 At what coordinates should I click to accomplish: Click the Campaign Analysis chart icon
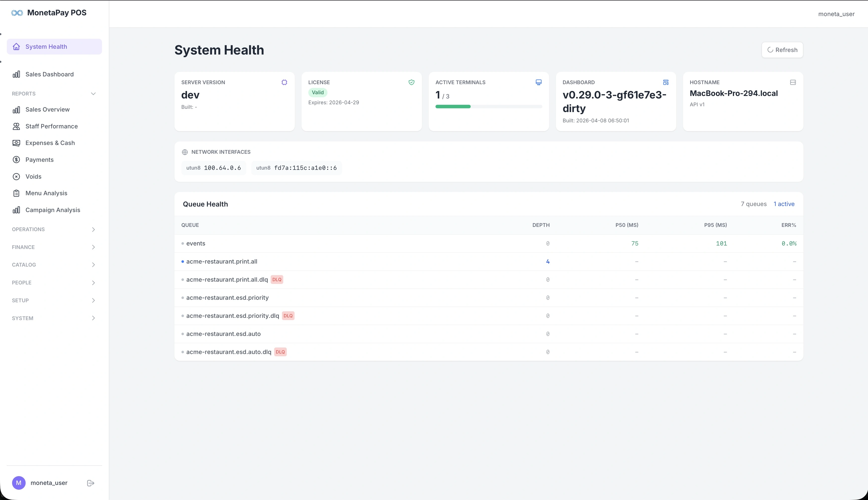click(x=16, y=210)
